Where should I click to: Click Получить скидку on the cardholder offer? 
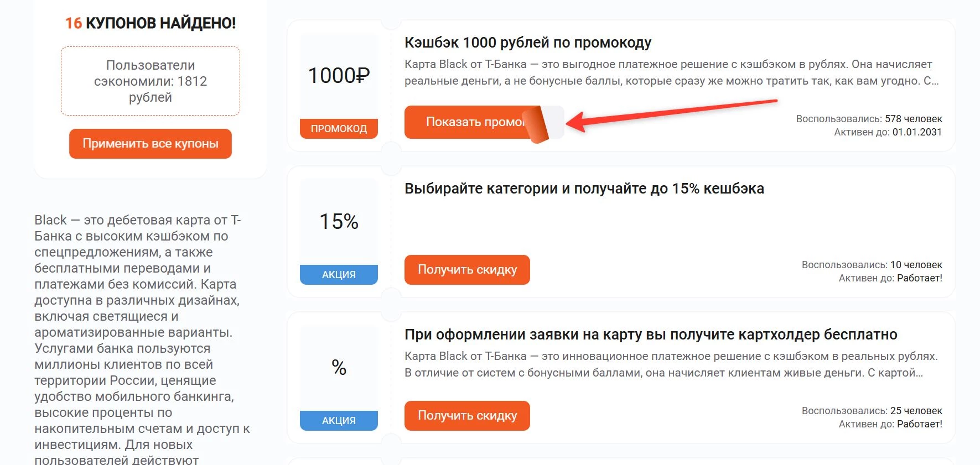466,415
